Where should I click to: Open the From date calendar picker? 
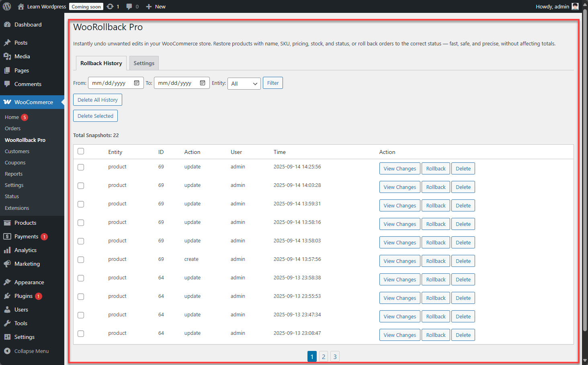136,83
